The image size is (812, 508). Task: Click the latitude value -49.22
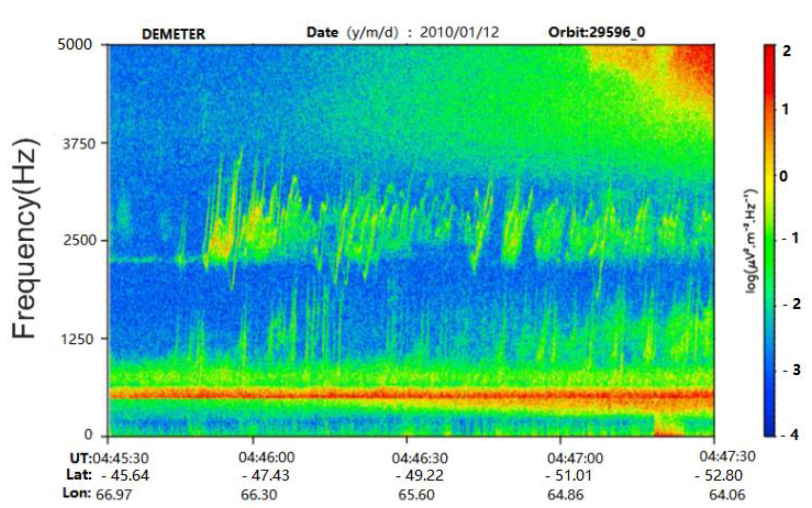[420, 476]
